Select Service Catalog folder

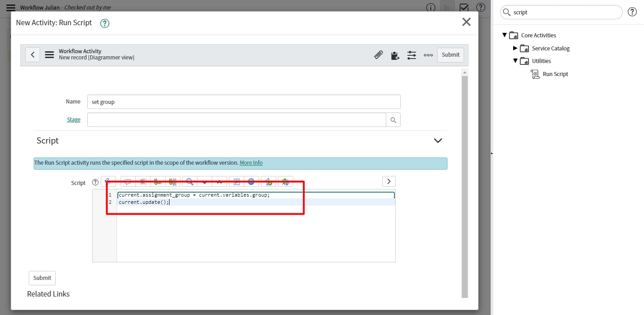click(x=545, y=49)
